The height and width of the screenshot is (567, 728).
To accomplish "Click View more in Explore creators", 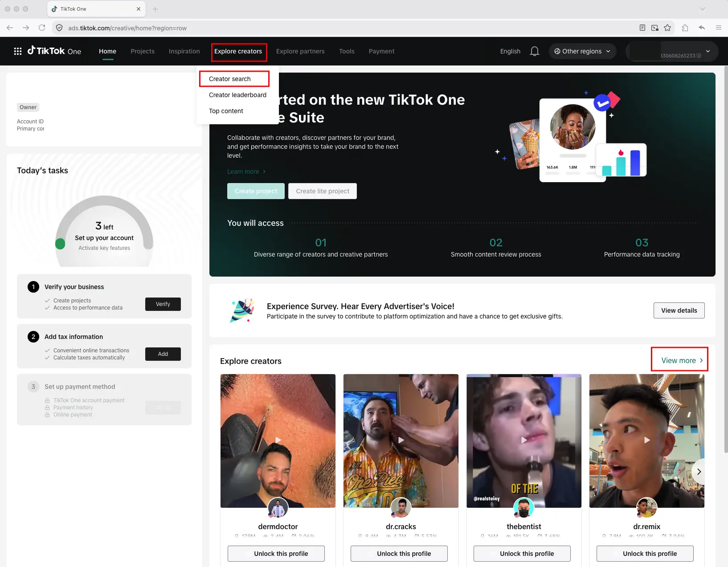I will [x=682, y=360].
